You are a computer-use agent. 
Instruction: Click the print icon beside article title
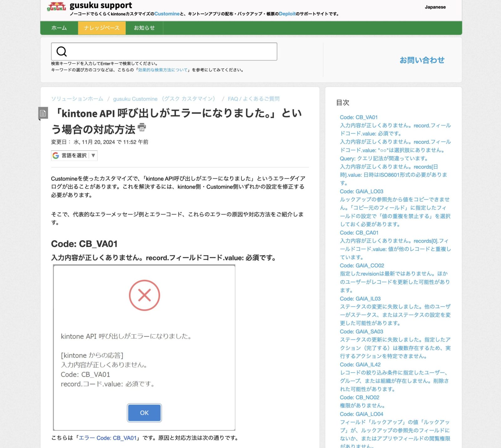click(x=142, y=127)
